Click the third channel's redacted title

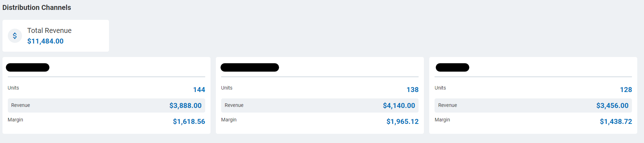click(452, 67)
